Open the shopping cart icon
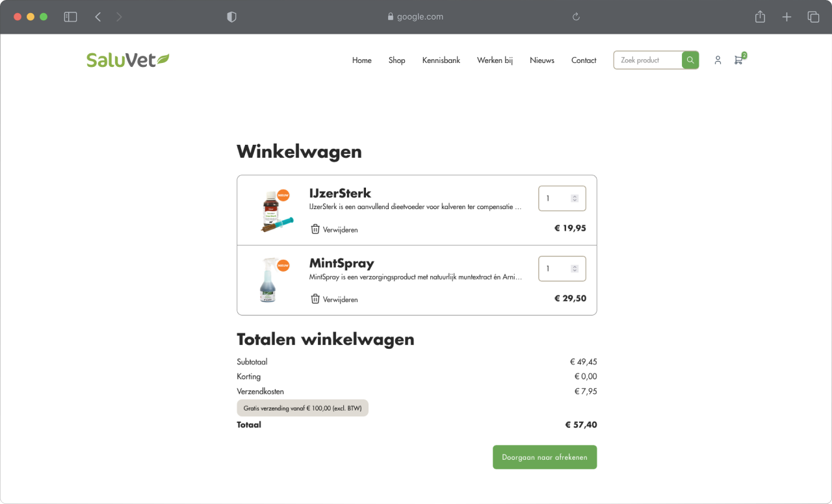Viewport: 832px width, 504px height. tap(738, 60)
